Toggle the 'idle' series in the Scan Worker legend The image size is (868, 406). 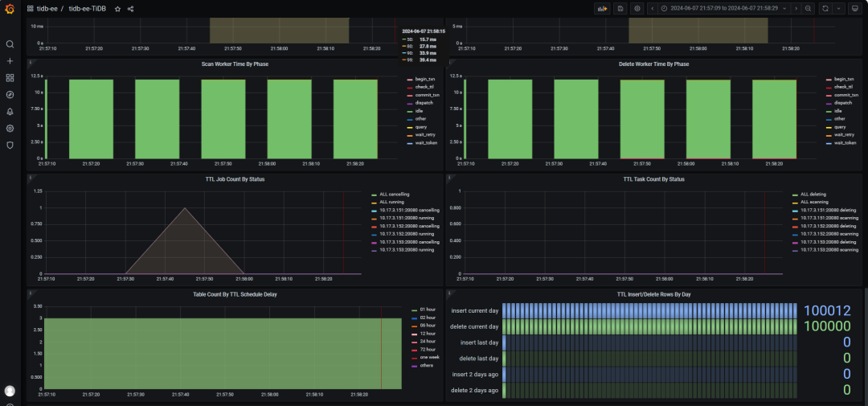(x=419, y=111)
